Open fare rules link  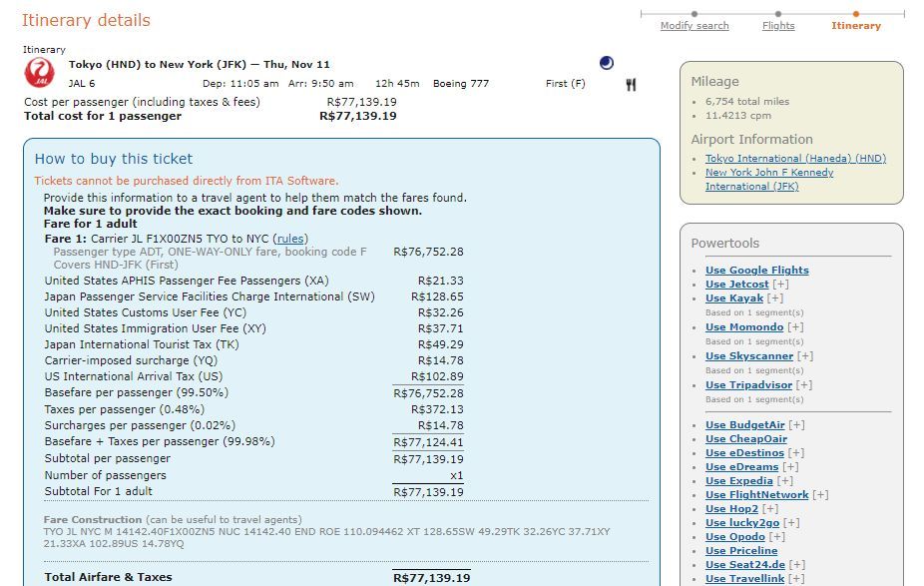pos(290,239)
